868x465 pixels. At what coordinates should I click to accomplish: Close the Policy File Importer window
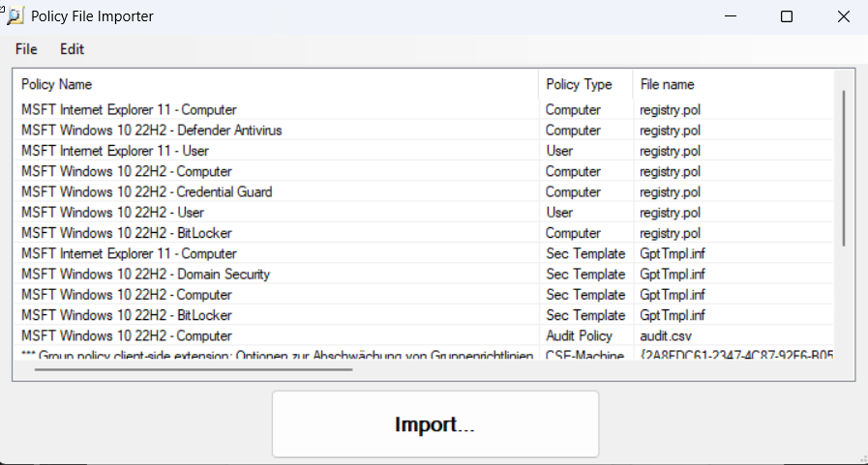[843, 16]
